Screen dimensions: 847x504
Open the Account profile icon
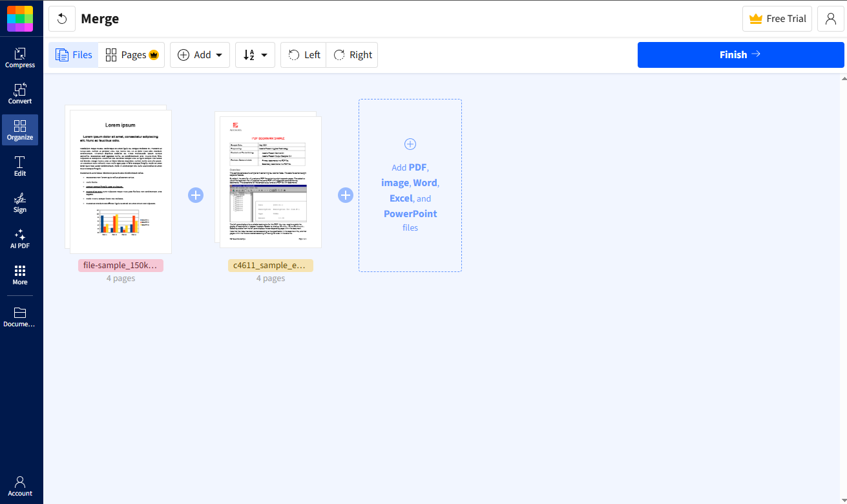(x=830, y=18)
